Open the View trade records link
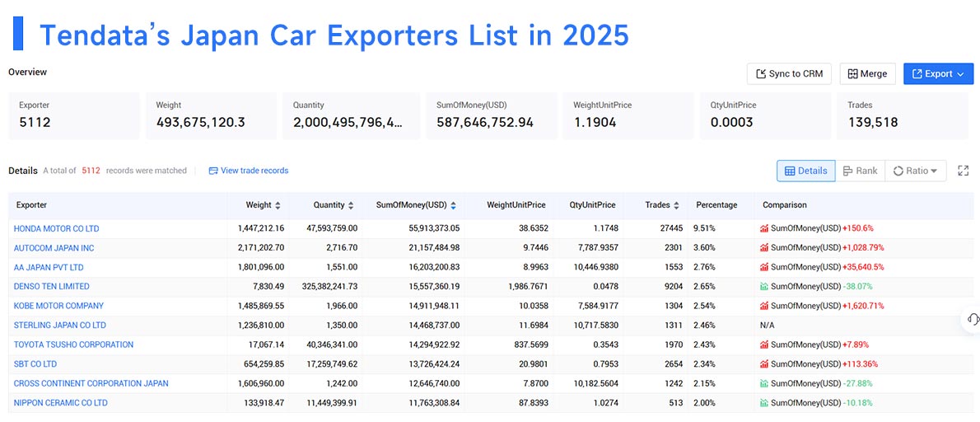Viewport: 980px width, 422px height. point(248,170)
